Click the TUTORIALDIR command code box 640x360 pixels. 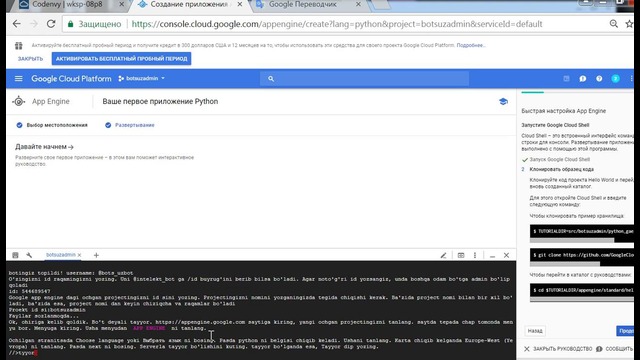(x=582, y=231)
